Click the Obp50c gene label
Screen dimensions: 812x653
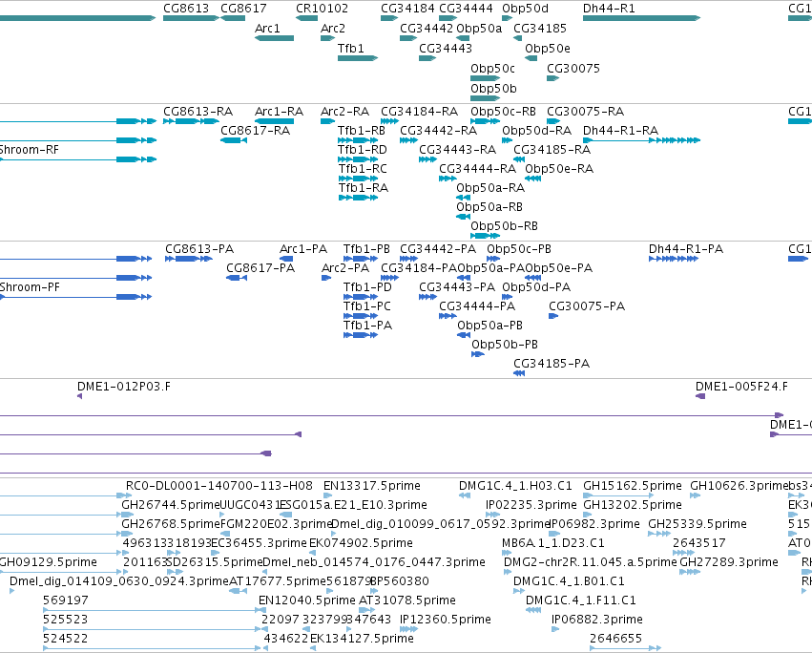[492, 69]
